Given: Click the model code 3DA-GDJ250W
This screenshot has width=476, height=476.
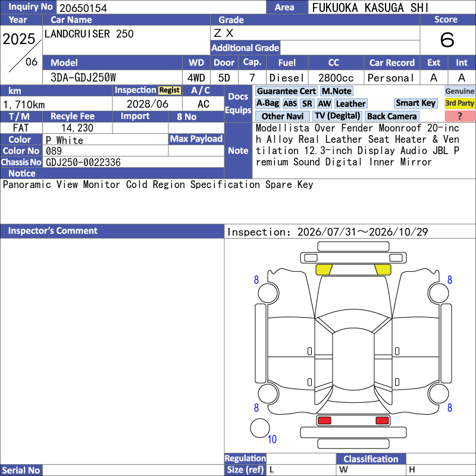Looking at the screenshot, I should point(83,78).
